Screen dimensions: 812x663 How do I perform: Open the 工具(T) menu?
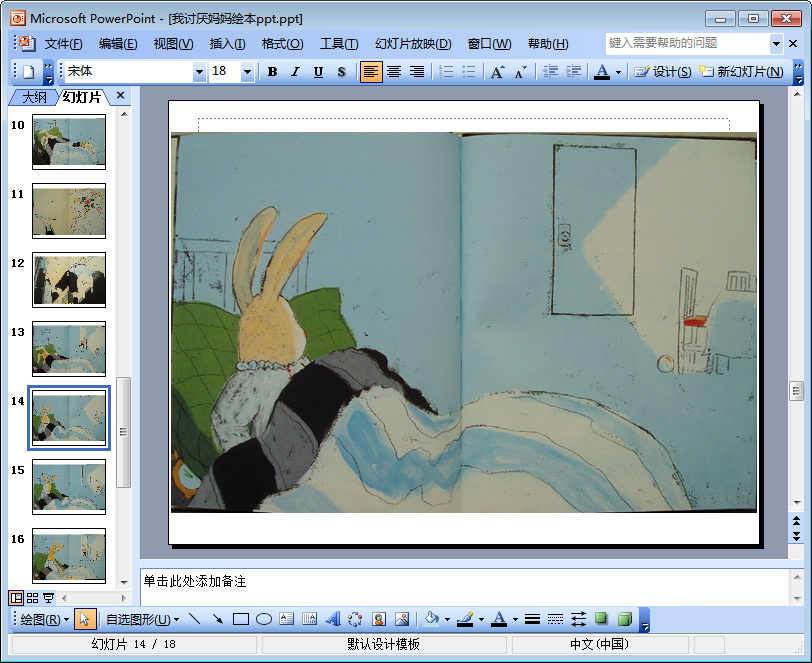pos(339,44)
